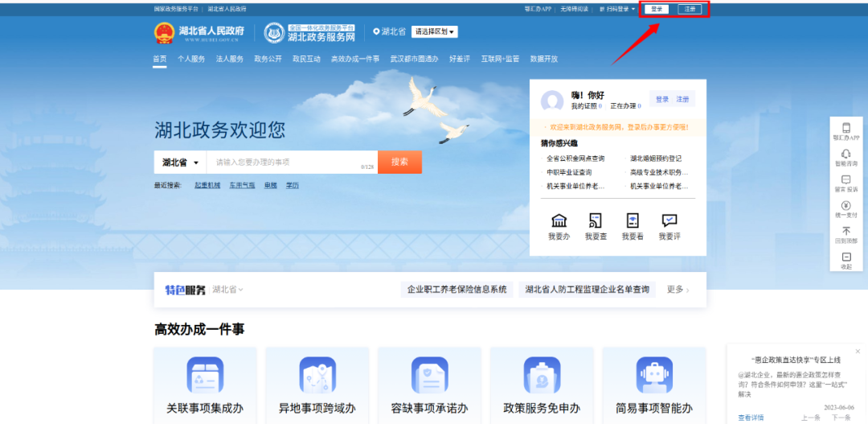Open the 扫码登录 dropdown in top bar
Viewport: 868px width, 424px height.
616,9
